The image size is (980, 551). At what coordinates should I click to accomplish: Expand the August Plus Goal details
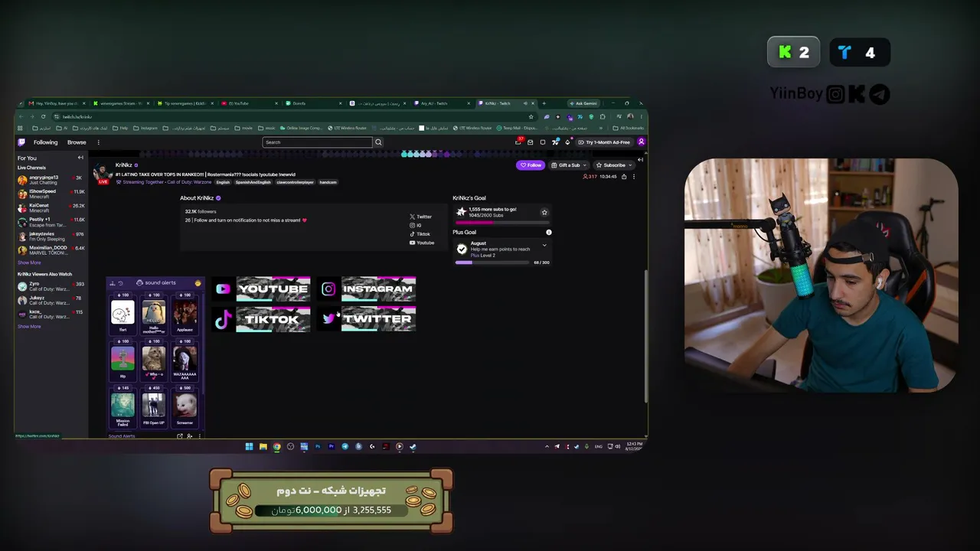pyautogui.click(x=544, y=245)
